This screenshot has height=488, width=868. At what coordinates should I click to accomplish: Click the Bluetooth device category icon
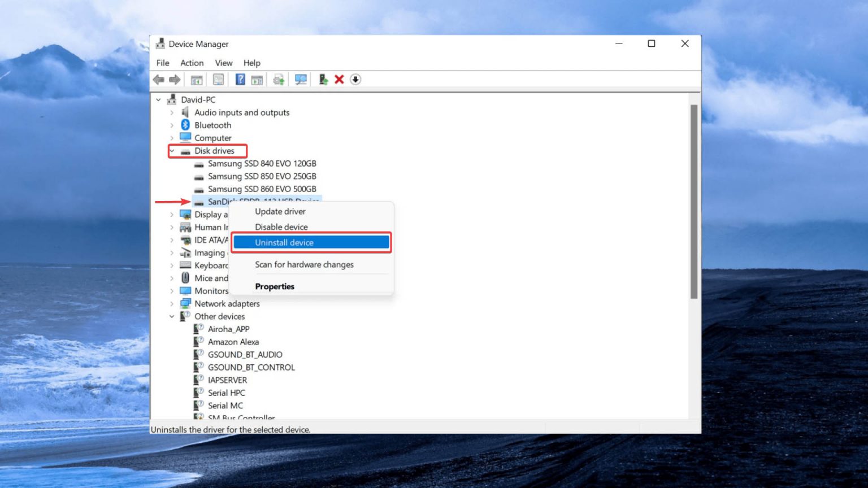click(185, 125)
